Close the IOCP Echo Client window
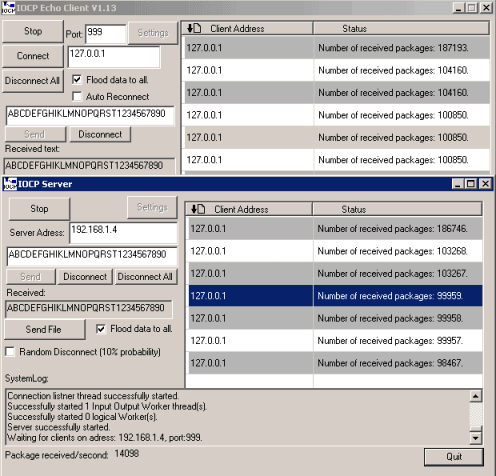The height and width of the screenshot is (476, 496). [x=486, y=8]
